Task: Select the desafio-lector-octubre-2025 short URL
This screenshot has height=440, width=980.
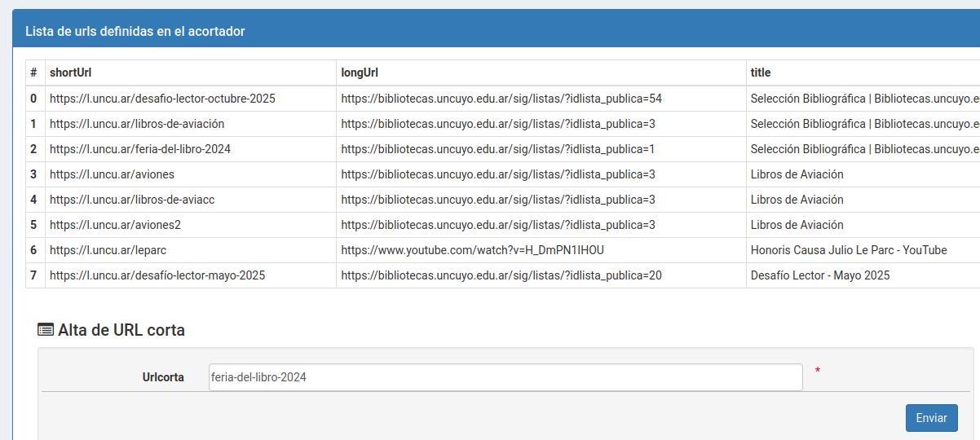Action: pyautogui.click(x=162, y=99)
